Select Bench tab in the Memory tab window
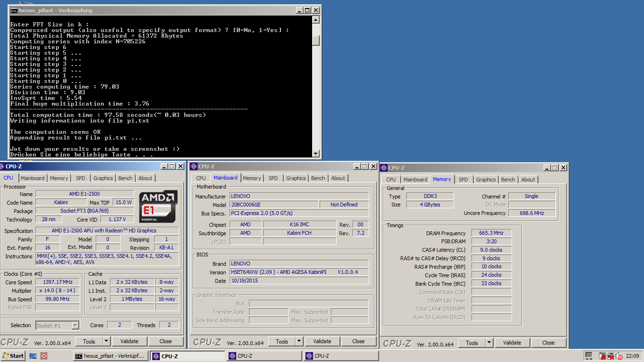Image resolution: width=644 pixels, height=362 pixels. coord(508,180)
